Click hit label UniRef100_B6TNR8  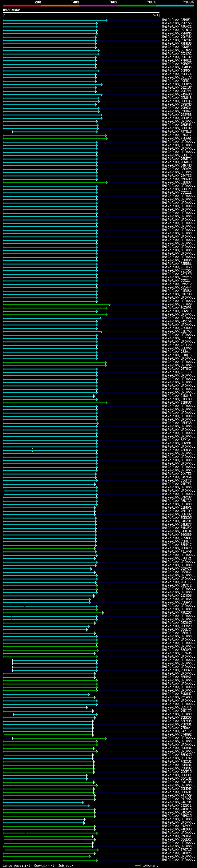(177, 50)
